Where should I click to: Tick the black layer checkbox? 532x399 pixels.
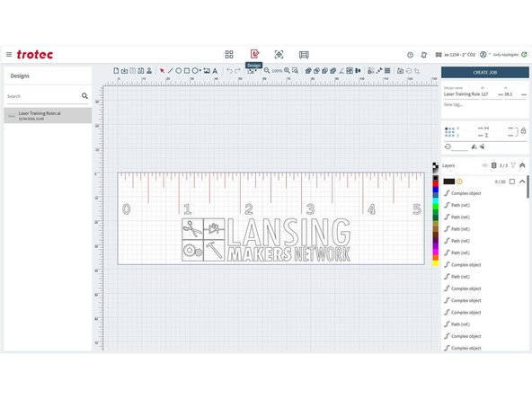tap(512, 182)
